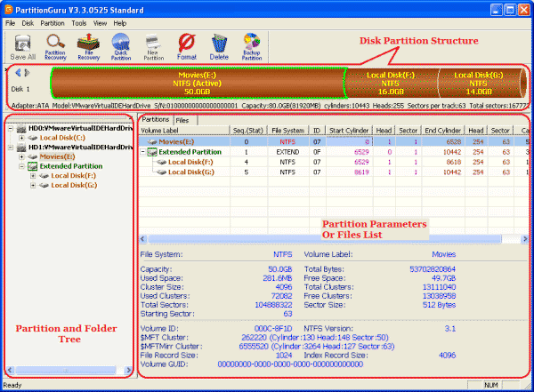Click the Extended Partition icon in partitions table

(152, 152)
